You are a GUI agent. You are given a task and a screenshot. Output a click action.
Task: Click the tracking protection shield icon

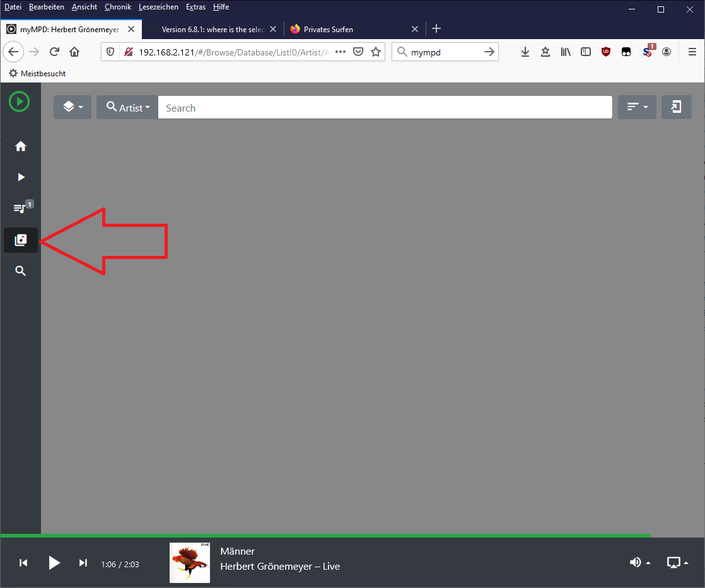tap(110, 52)
